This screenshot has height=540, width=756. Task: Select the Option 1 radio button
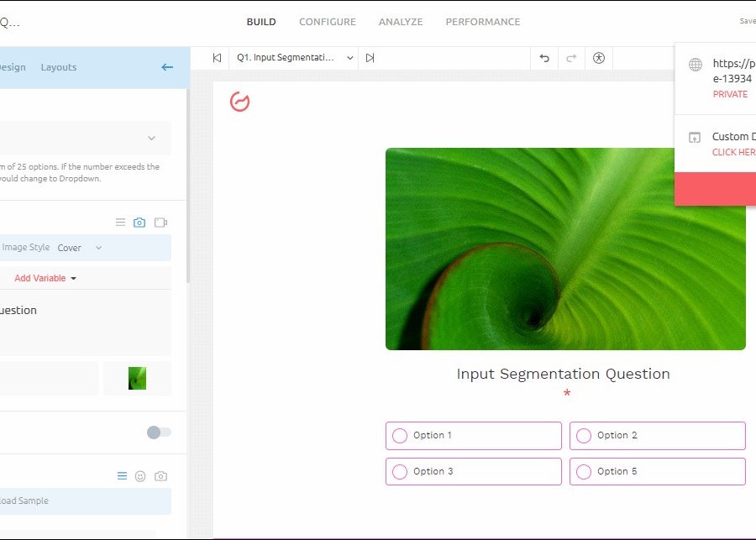pos(400,436)
